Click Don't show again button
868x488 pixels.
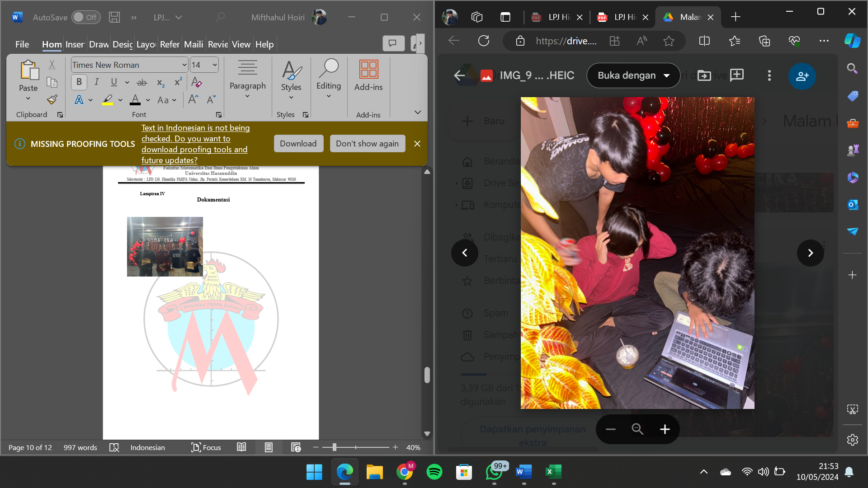(368, 144)
